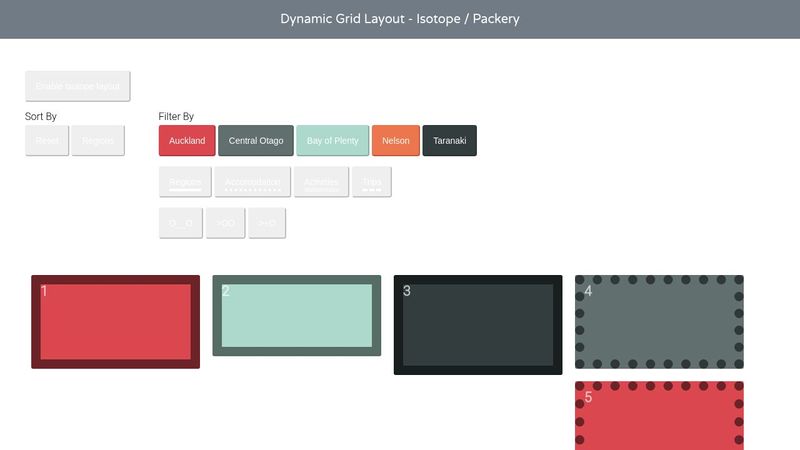Click the first faint button in bottom filter row

[181, 223]
